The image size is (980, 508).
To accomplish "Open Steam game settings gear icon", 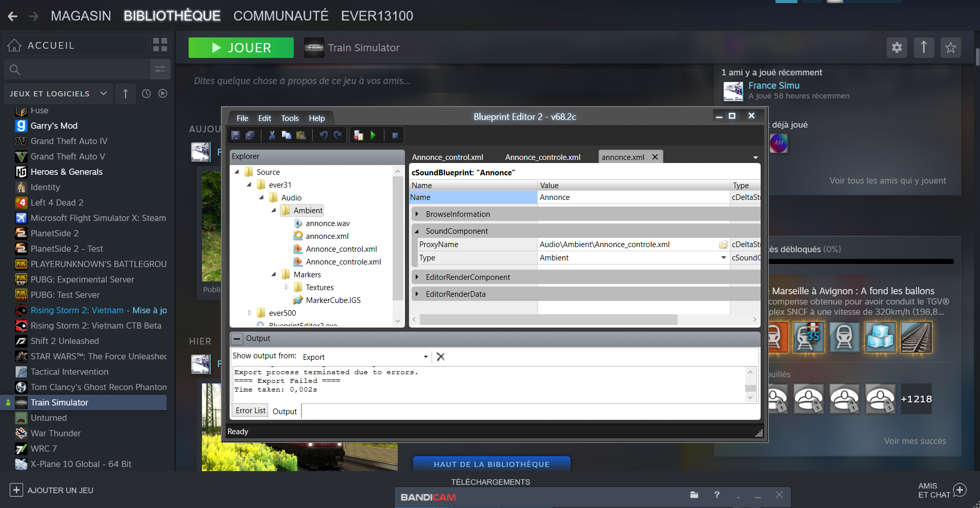I will click(897, 48).
